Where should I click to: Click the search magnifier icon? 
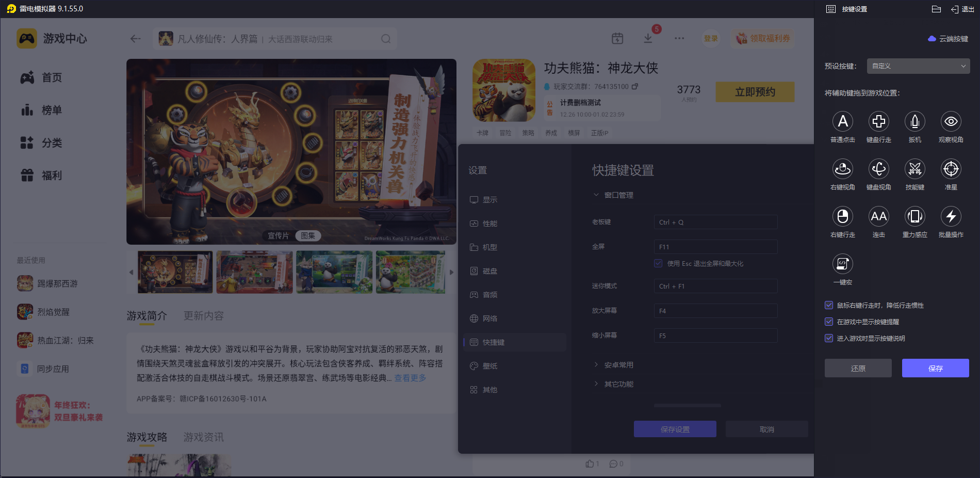point(386,39)
